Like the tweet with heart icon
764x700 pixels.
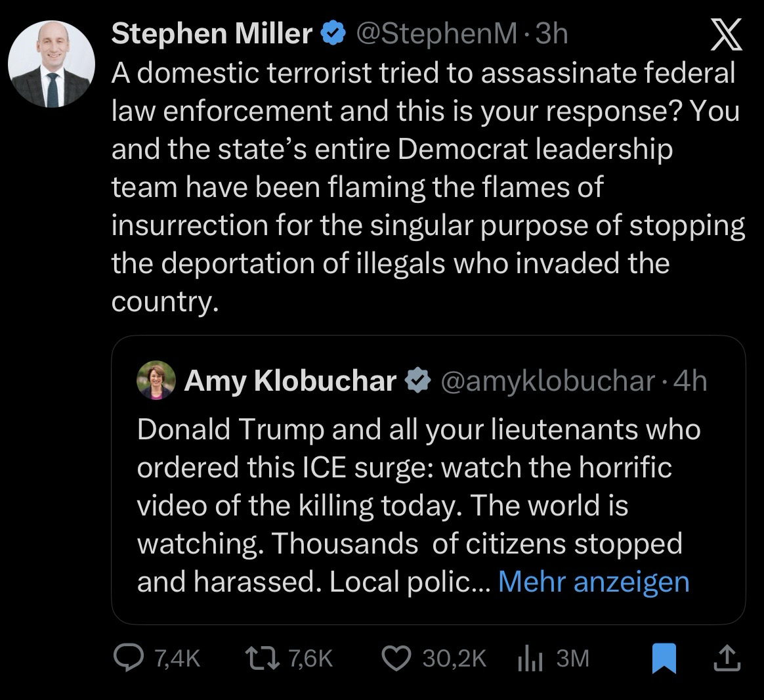[396, 658]
